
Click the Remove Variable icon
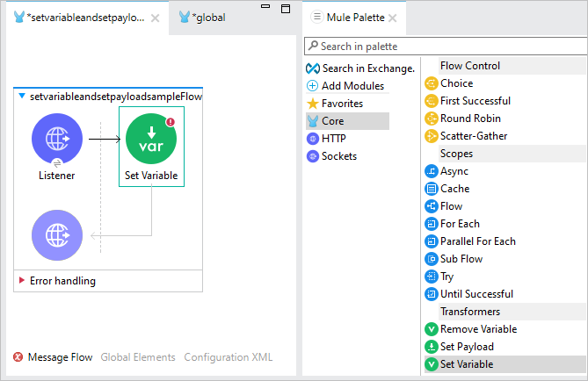point(432,329)
